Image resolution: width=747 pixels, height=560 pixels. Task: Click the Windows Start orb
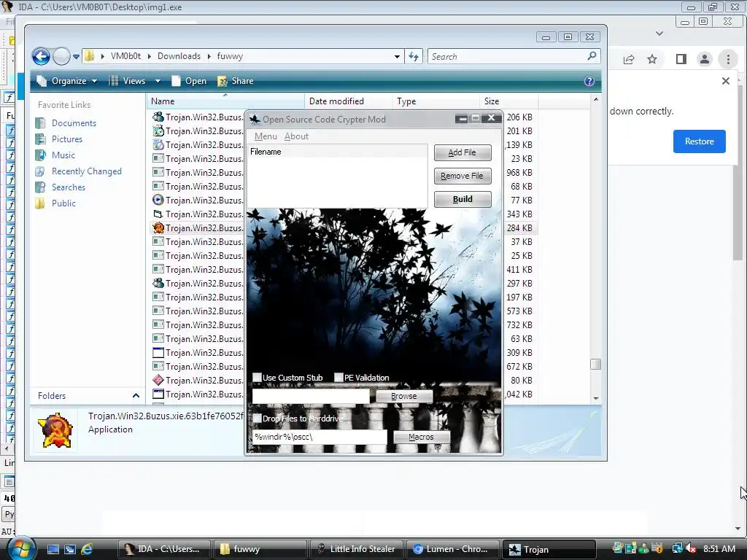tap(21, 548)
